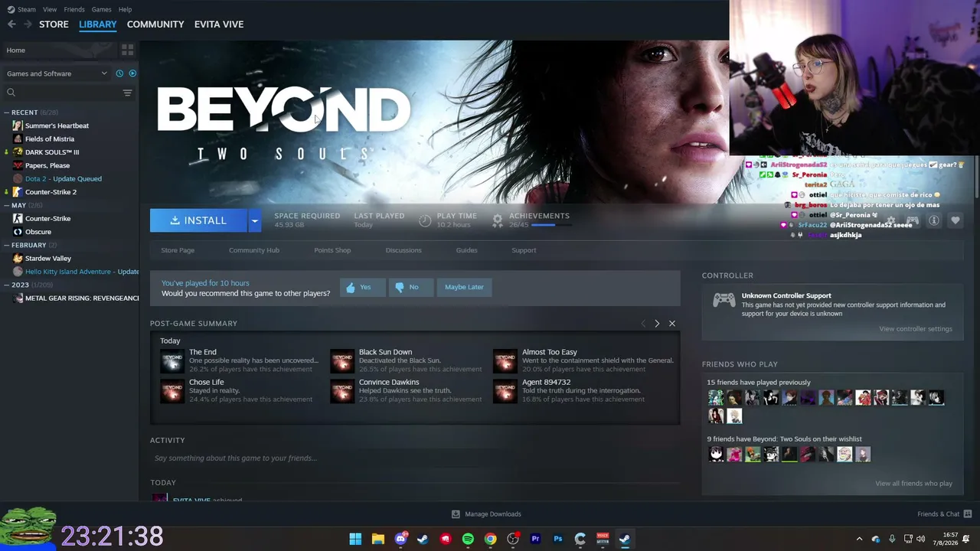Open game achievements trophy icon
This screenshot has height=551, width=980.
[498, 220]
